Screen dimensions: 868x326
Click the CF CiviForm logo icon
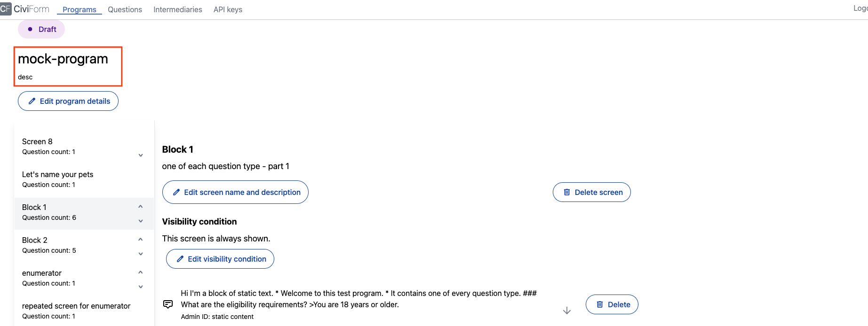7,9
